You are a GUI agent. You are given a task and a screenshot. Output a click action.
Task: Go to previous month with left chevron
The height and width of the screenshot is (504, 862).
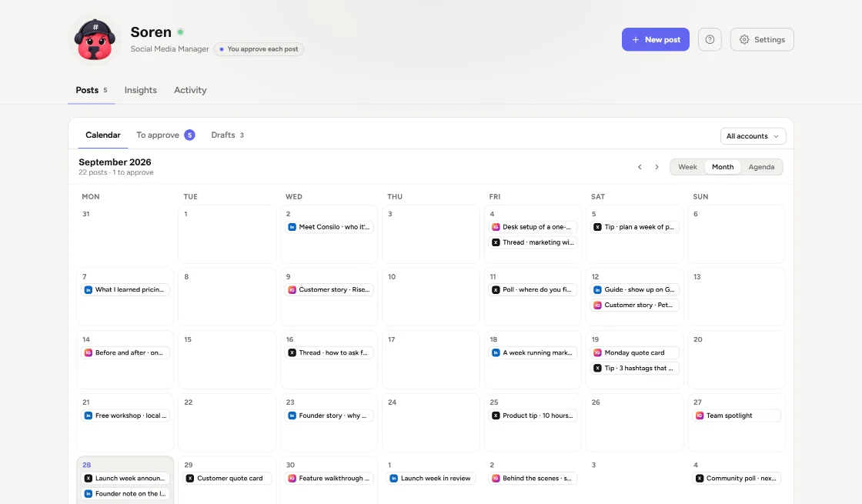coord(640,167)
